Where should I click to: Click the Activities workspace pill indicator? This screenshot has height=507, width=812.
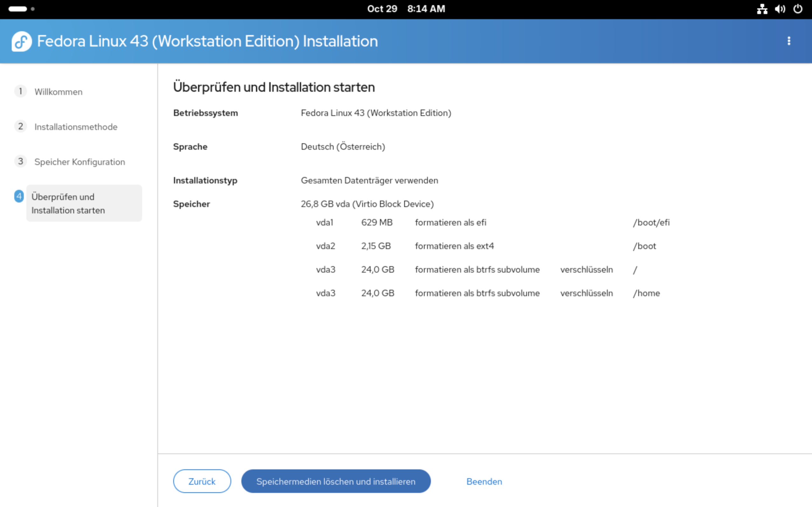click(x=18, y=9)
